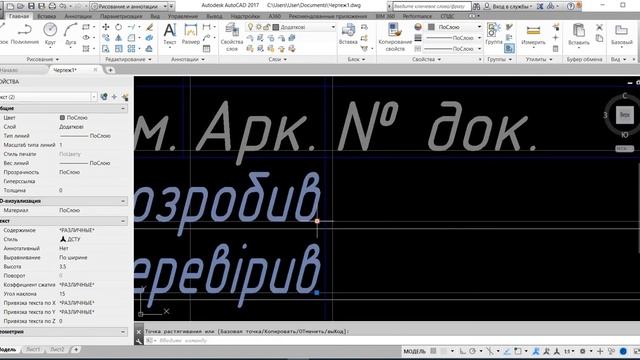Click the ViewCube Верх face

[624, 115]
